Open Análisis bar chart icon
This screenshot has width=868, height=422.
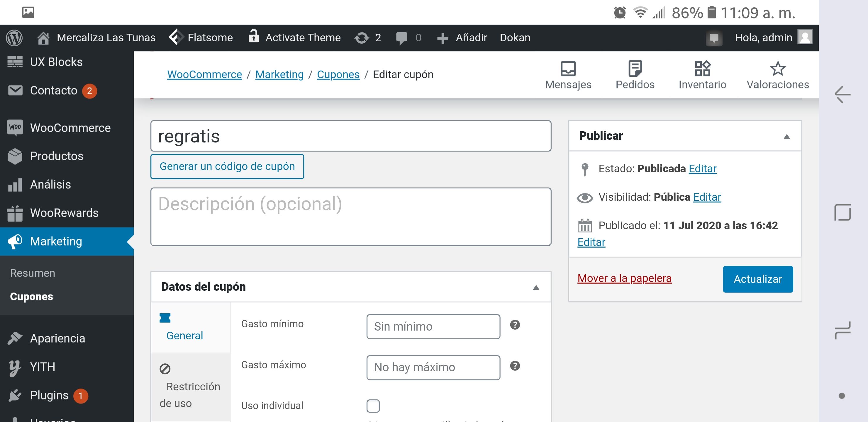(x=15, y=185)
